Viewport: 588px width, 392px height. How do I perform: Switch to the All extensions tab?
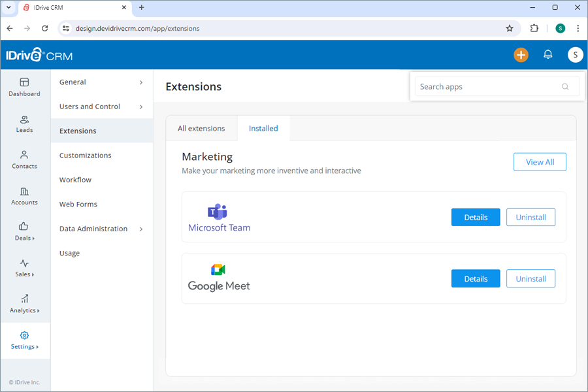click(201, 129)
